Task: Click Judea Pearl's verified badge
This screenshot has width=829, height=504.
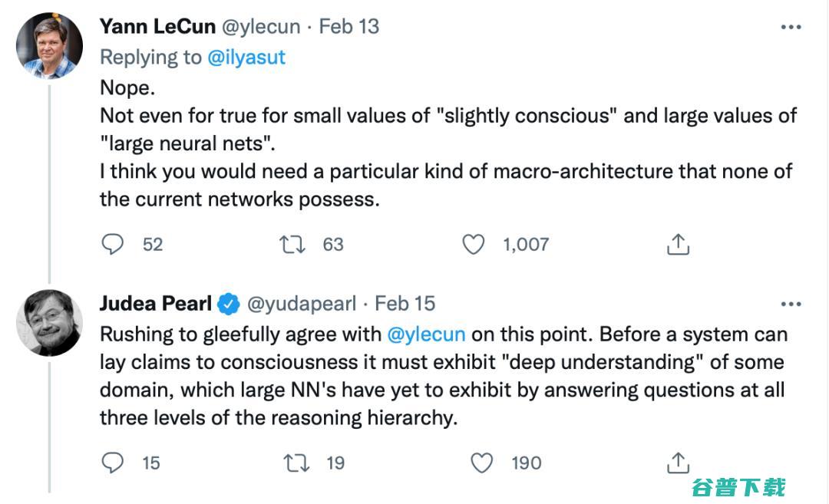Action: (x=228, y=304)
